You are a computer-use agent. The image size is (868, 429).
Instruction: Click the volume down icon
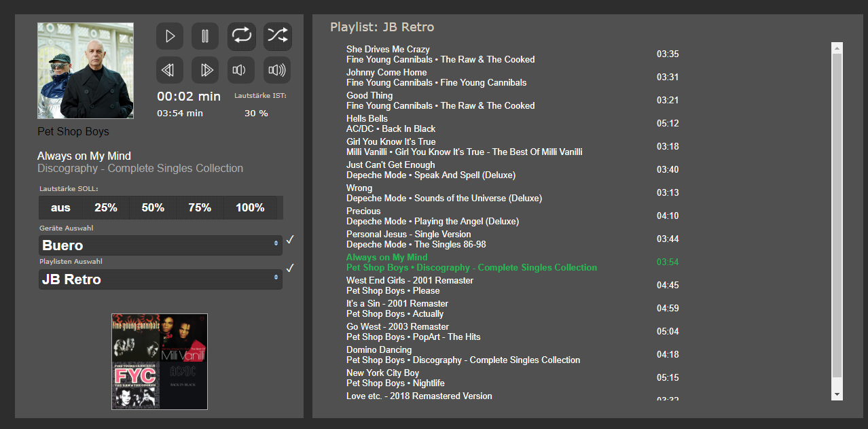click(x=241, y=70)
